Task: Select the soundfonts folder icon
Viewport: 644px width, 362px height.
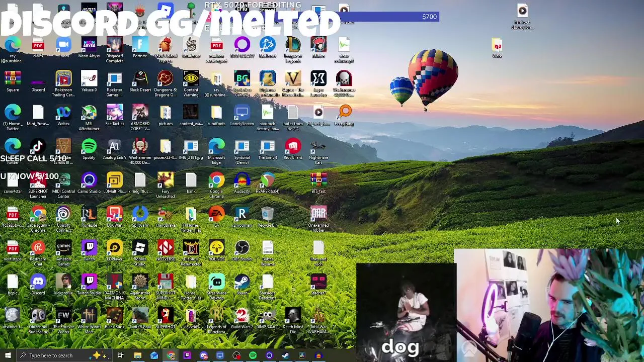Action: 216,113
